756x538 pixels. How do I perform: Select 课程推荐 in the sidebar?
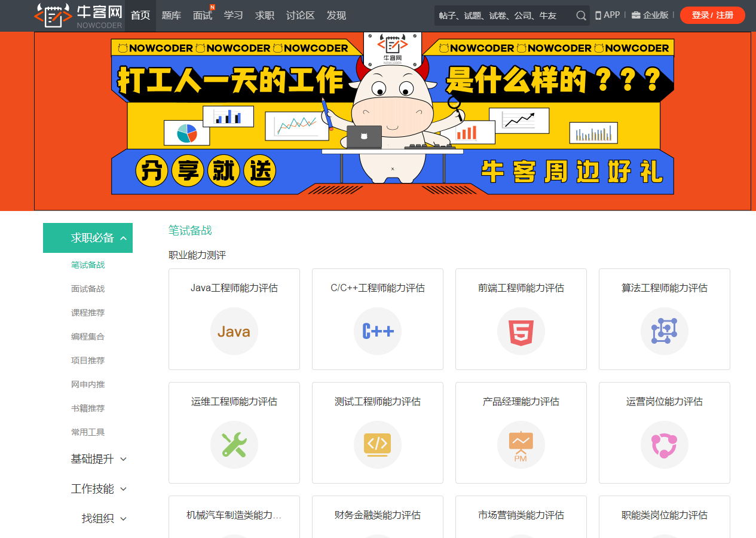[x=88, y=313]
